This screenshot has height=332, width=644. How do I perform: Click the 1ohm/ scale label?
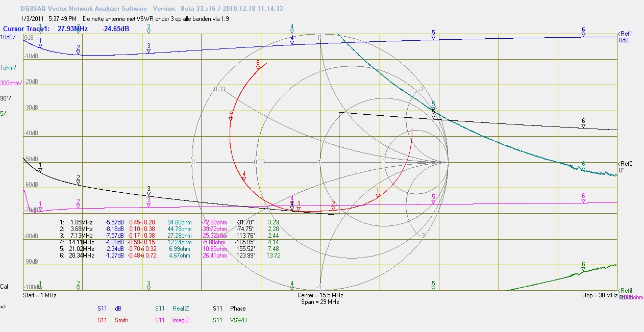coord(8,68)
